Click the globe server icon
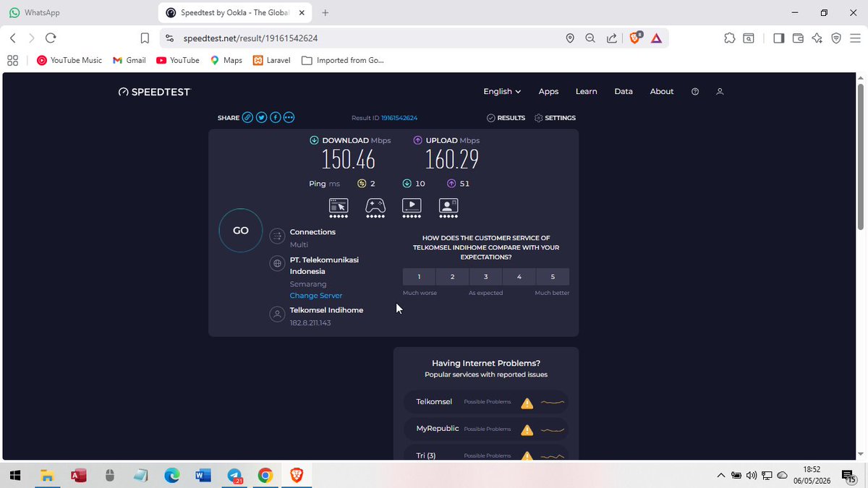Screen dimensions: 868x488 click(x=276, y=264)
